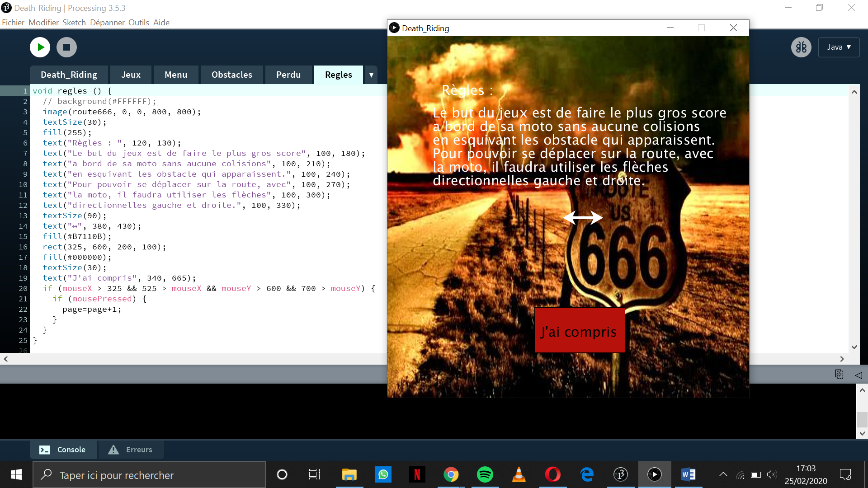868x488 pixels.
Task: Click the Stop sketch button
Action: click(x=66, y=47)
